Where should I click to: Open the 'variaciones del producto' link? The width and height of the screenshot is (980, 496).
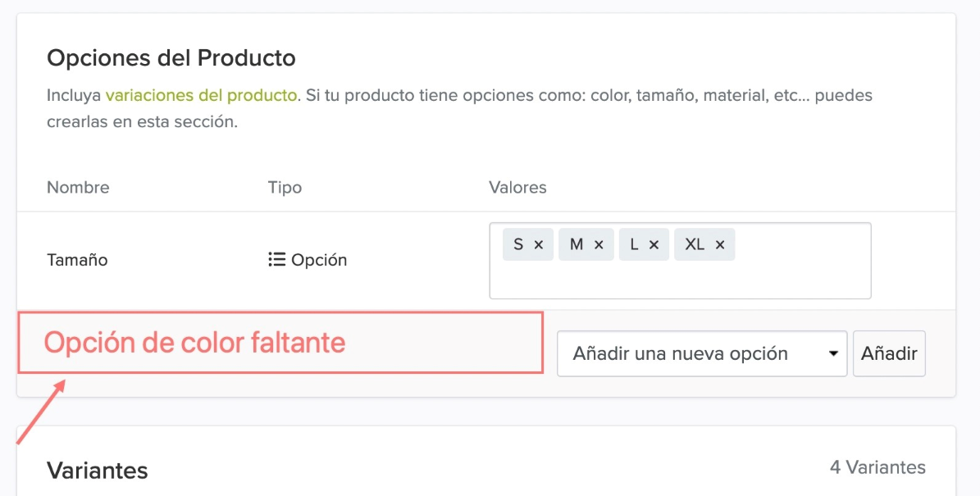point(200,95)
